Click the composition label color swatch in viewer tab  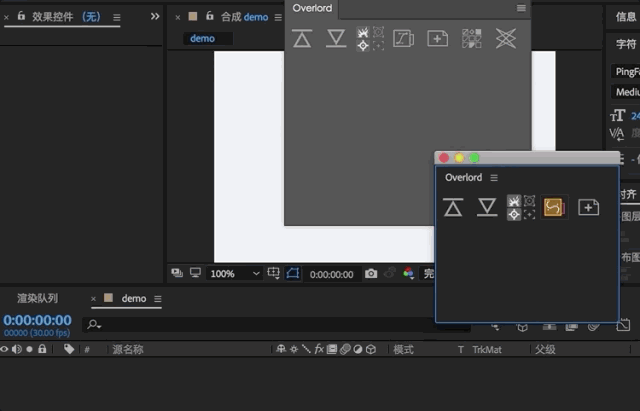193,16
